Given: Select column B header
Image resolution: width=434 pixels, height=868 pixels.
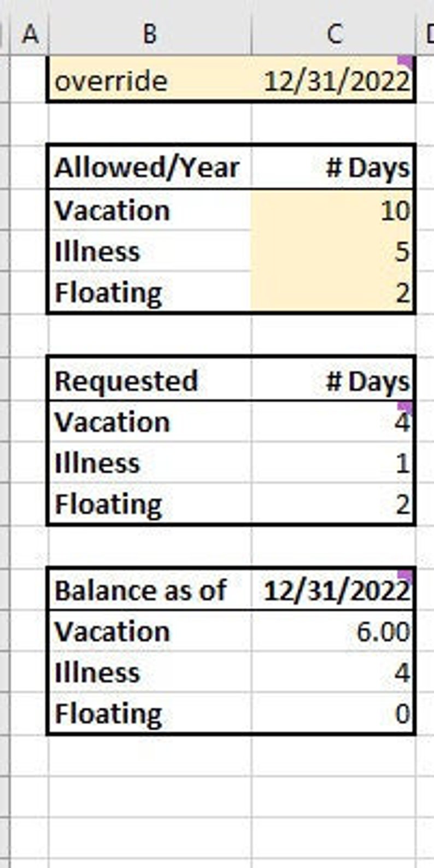Looking at the screenshot, I should (150, 34).
